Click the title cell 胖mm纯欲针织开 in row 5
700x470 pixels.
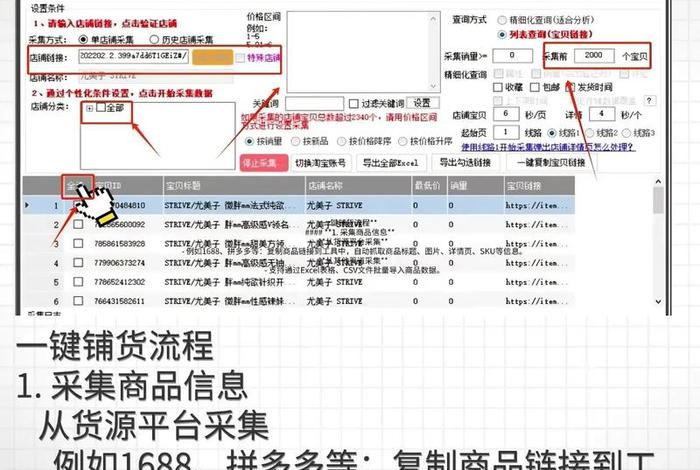pos(234,282)
